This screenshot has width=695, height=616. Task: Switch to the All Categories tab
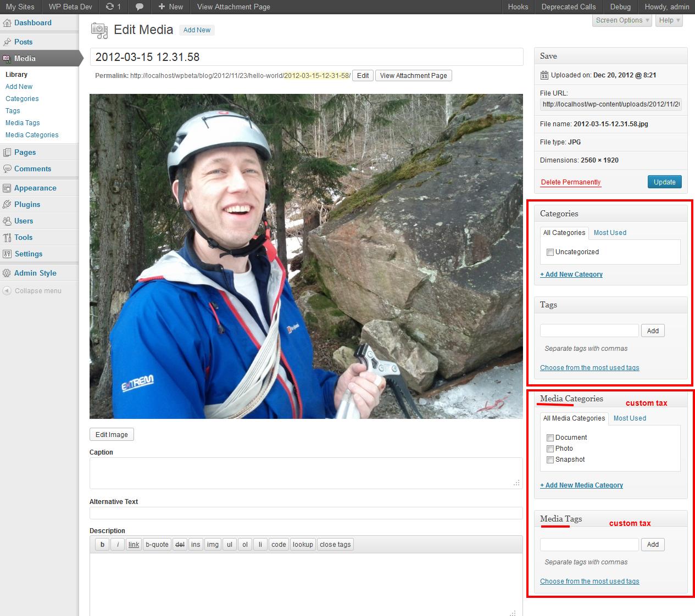tap(564, 233)
